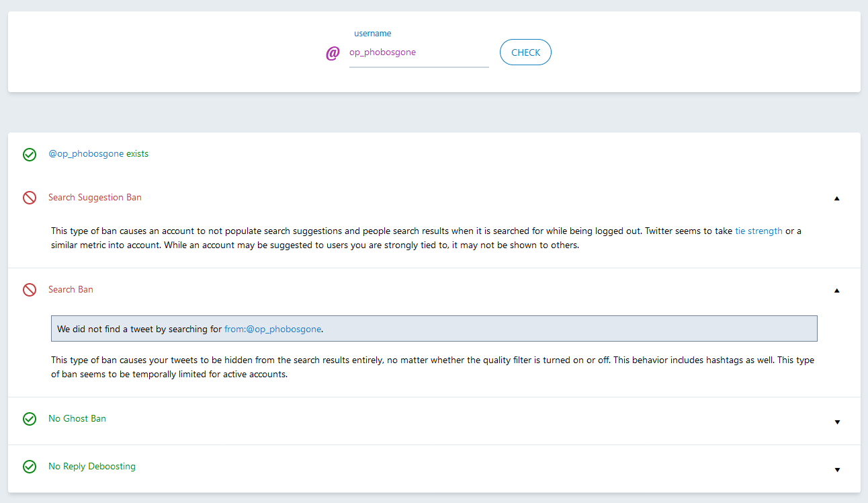Click the green checkmark for No Reply Deboosting
The width and height of the screenshot is (868, 503).
tap(30, 467)
